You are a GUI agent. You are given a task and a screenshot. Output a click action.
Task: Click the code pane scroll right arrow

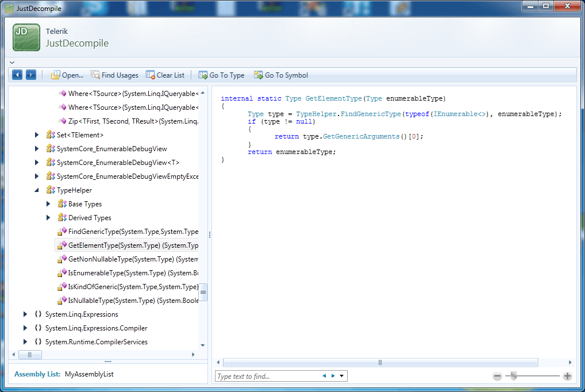(x=570, y=363)
